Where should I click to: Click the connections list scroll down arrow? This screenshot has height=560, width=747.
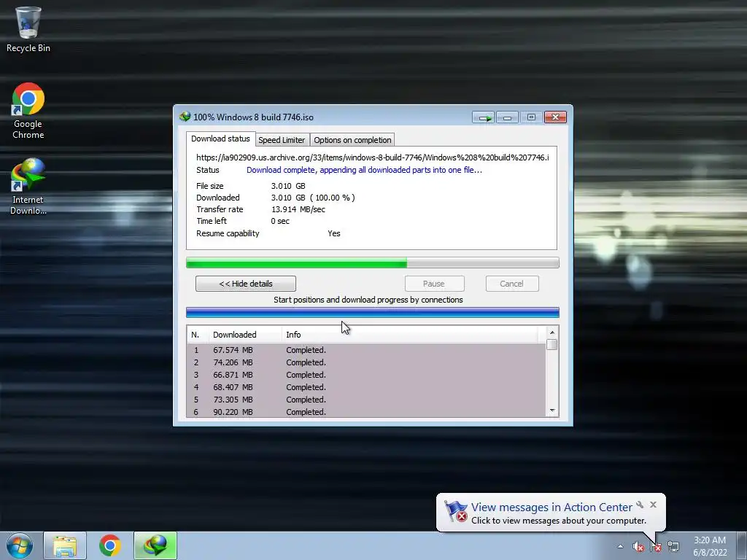click(x=551, y=411)
